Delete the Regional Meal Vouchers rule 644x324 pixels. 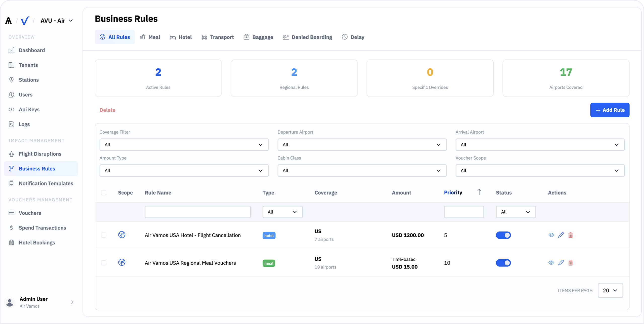tap(571, 263)
